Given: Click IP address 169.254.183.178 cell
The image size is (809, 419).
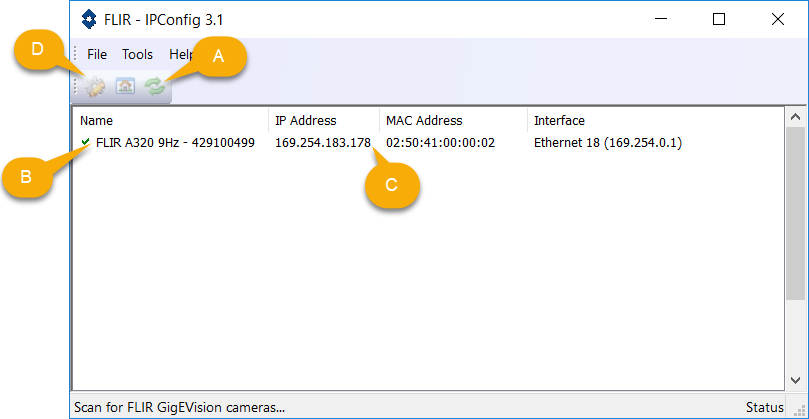Looking at the screenshot, I should click(x=322, y=143).
